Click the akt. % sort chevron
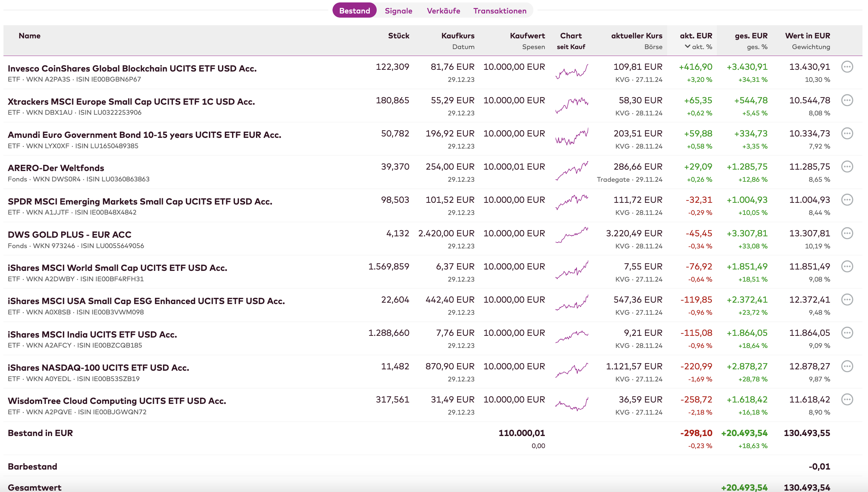The width and height of the screenshot is (868, 492). pos(687,46)
